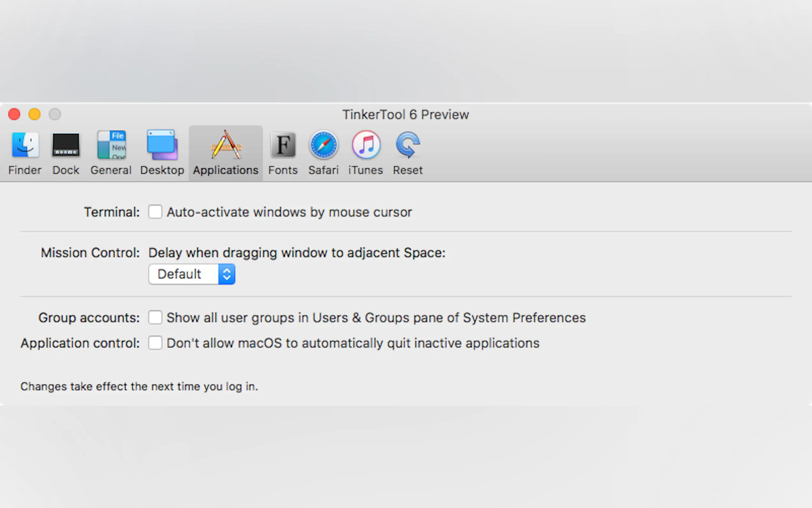This screenshot has height=508, width=812.
Task: Open the iTunes music note icon
Action: 366,145
